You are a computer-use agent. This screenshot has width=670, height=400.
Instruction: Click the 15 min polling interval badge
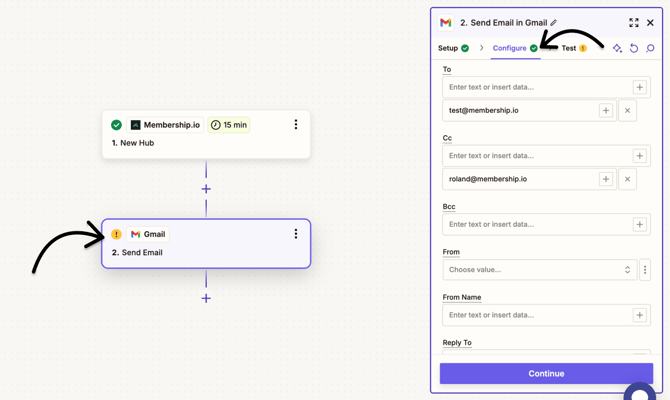click(229, 125)
